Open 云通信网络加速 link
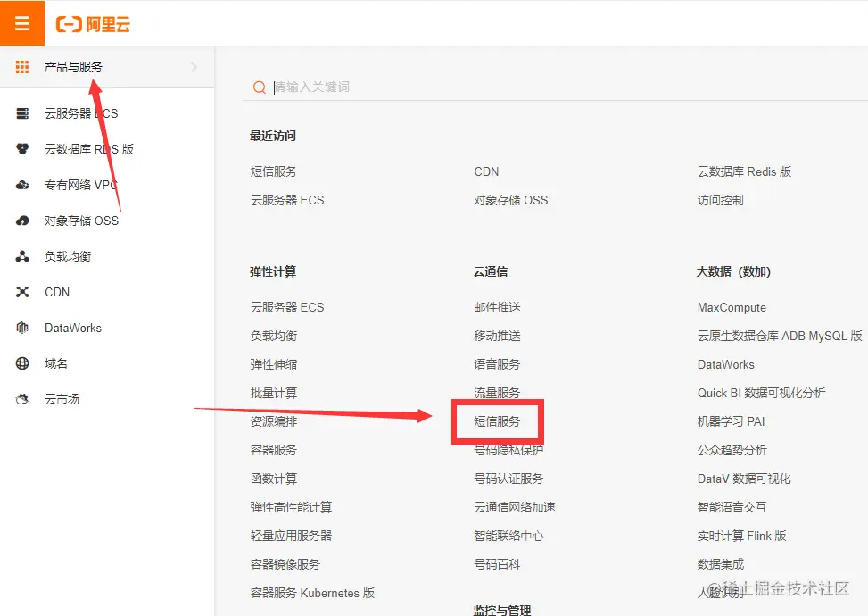Screen dimensions: 868x616 514,507
